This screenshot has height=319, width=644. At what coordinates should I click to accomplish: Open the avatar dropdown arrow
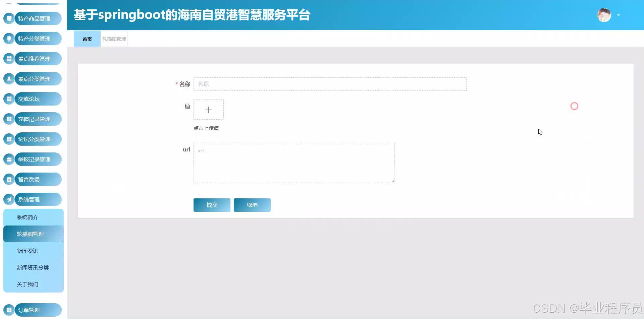(618, 15)
